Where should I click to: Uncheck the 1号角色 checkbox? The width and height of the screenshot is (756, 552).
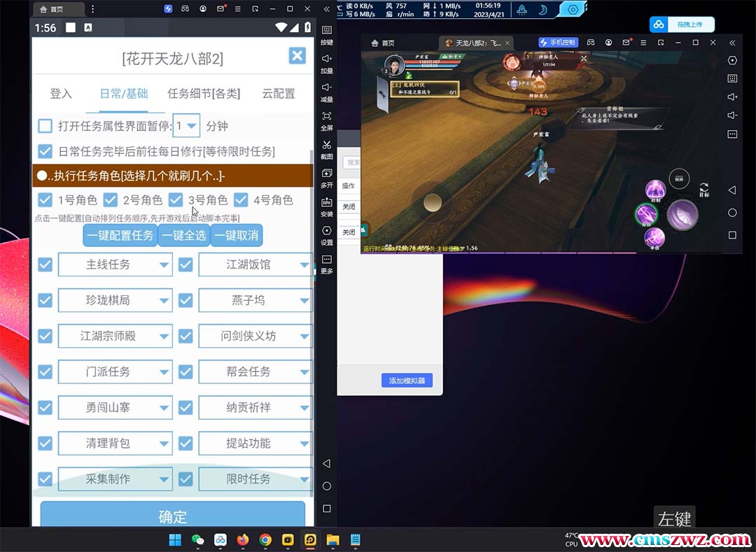click(x=45, y=200)
